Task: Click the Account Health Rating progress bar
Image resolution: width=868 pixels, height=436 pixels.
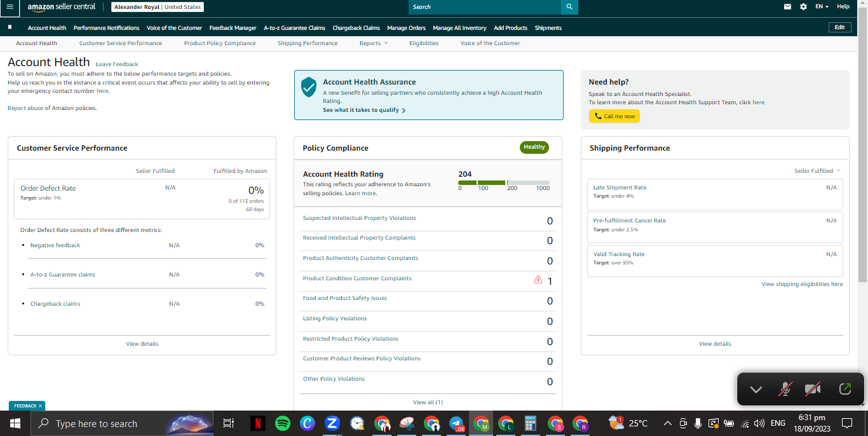Action: (x=504, y=182)
